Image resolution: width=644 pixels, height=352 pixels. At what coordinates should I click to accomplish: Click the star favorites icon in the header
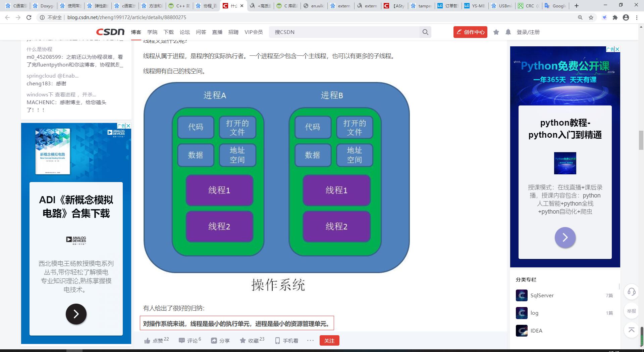[x=496, y=32]
